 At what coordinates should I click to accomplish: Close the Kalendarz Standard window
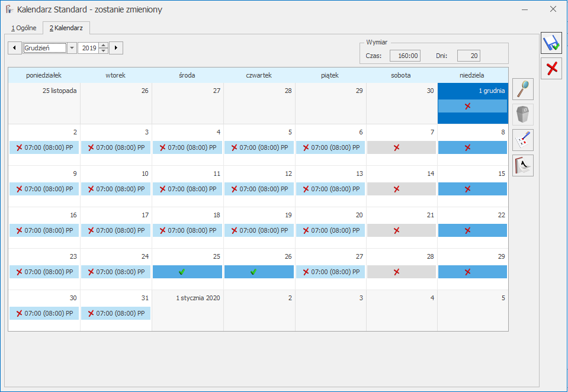coord(553,9)
